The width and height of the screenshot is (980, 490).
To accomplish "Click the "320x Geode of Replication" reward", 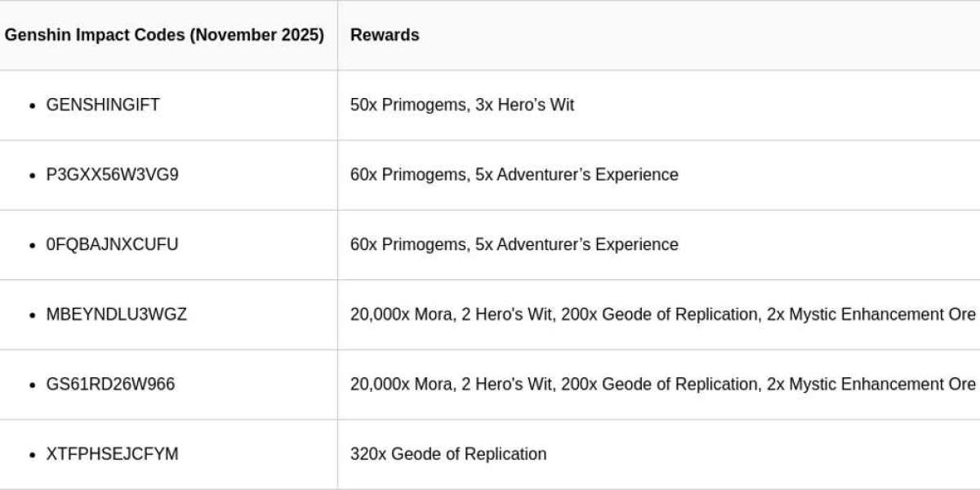I will click(x=448, y=454).
